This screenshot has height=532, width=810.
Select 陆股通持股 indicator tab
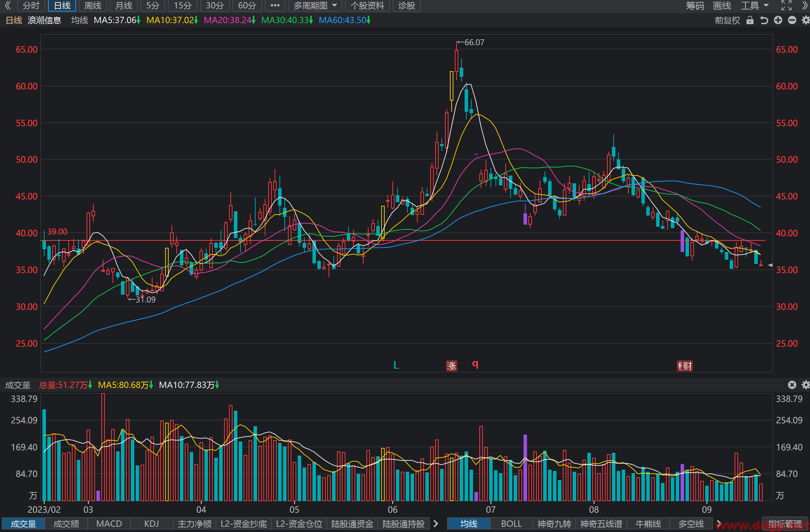click(404, 524)
